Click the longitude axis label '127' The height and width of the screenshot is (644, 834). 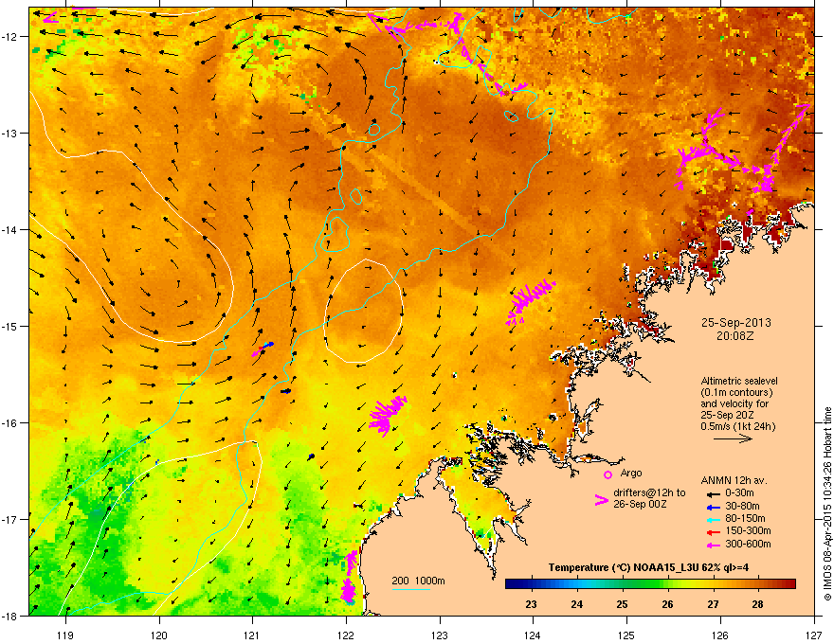(x=814, y=635)
